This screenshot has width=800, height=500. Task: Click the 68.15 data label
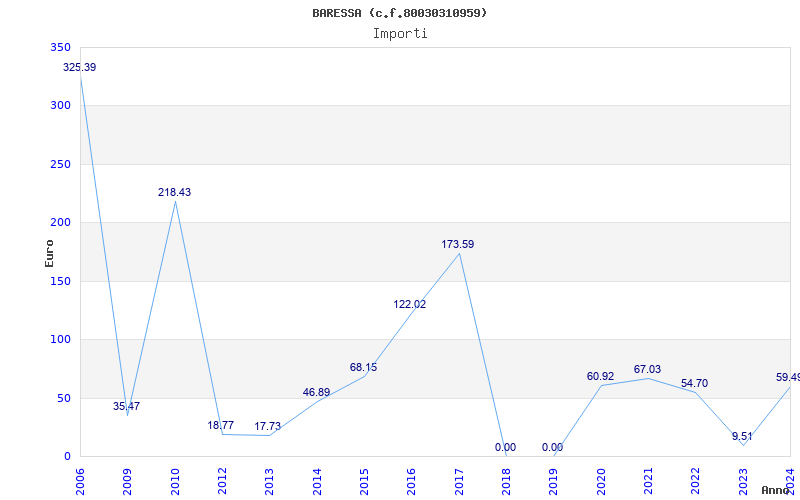tap(363, 367)
